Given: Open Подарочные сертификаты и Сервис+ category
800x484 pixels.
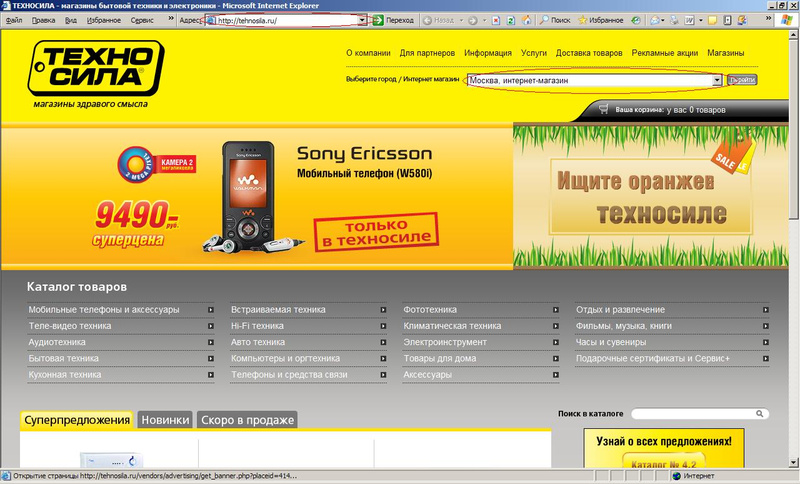Looking at the screenshot, I should click(x=653, y=359).
